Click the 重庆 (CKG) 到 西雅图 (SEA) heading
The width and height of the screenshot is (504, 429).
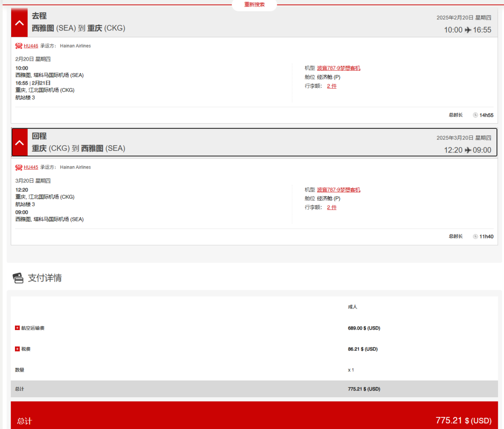(78, 148)
